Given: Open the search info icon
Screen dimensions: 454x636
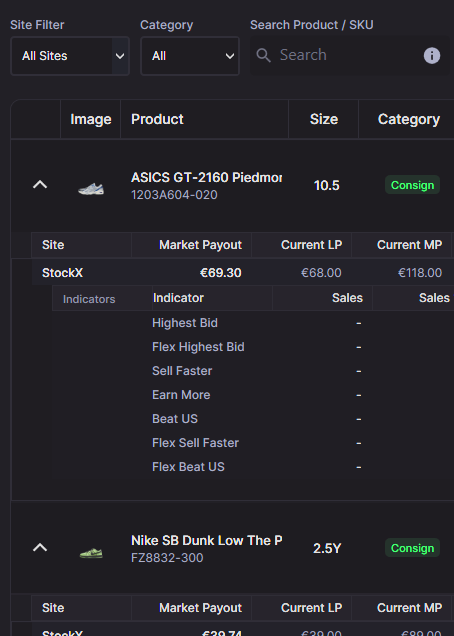Looking at the screenshot, I should 432,56.
